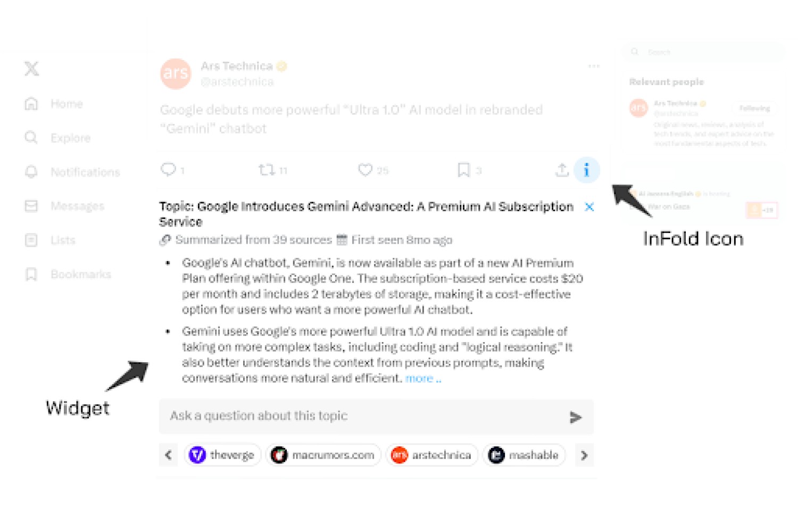Like the tweet with heart icon
This screenshot has height=532, width=798.
tap(365, 170)
